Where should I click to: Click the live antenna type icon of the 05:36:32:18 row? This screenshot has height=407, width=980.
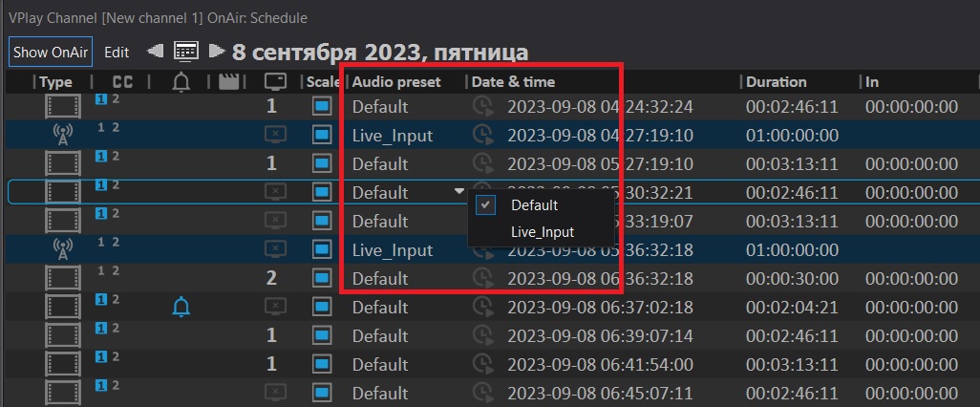(x=62, y=250)
